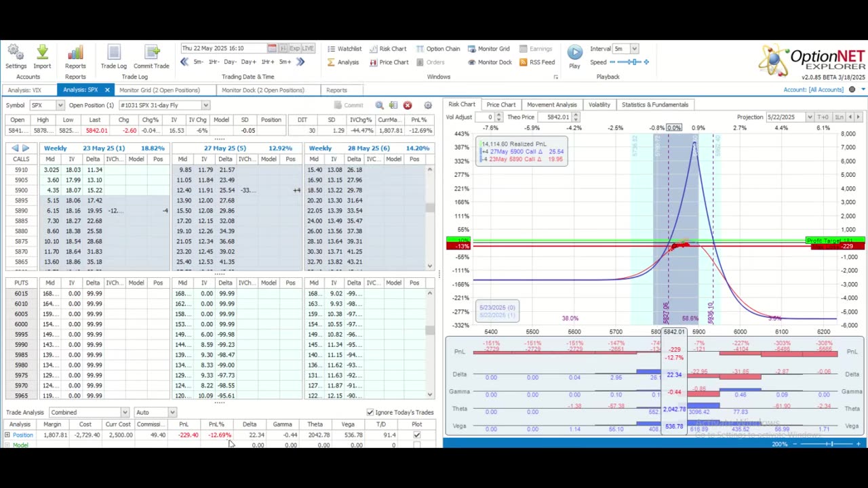
Task: Click the 5m+ time step button
Action: [285, 62]
